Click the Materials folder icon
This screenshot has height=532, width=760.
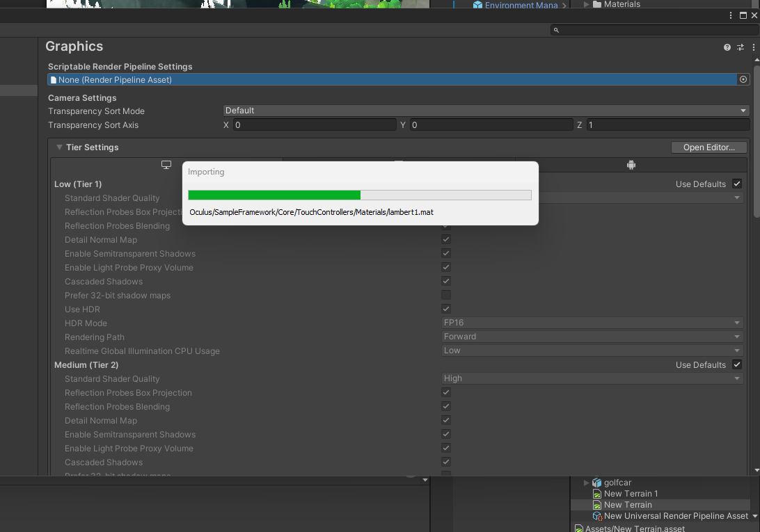coord(597,4)
